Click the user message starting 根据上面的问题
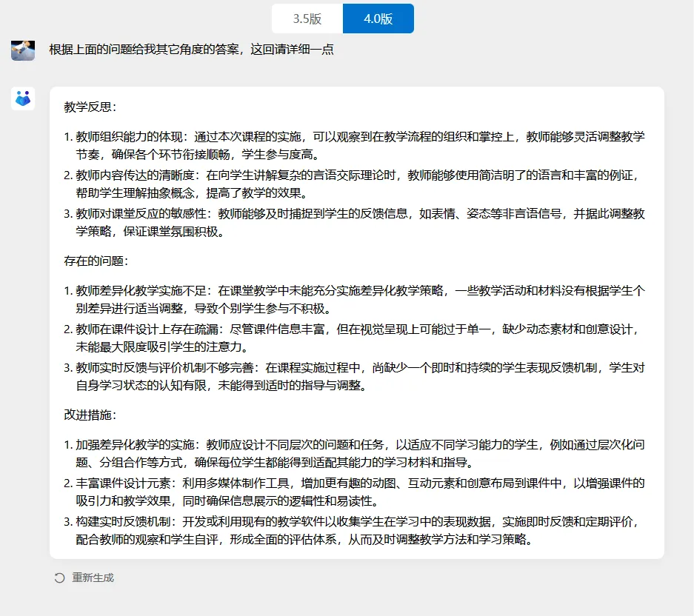The height and width of the screenshot is (616, 694). coord(191,49)
